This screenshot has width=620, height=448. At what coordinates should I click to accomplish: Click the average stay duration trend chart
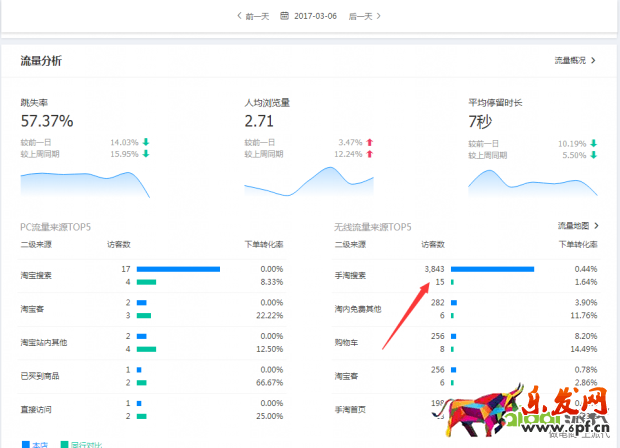pos(533,183)
